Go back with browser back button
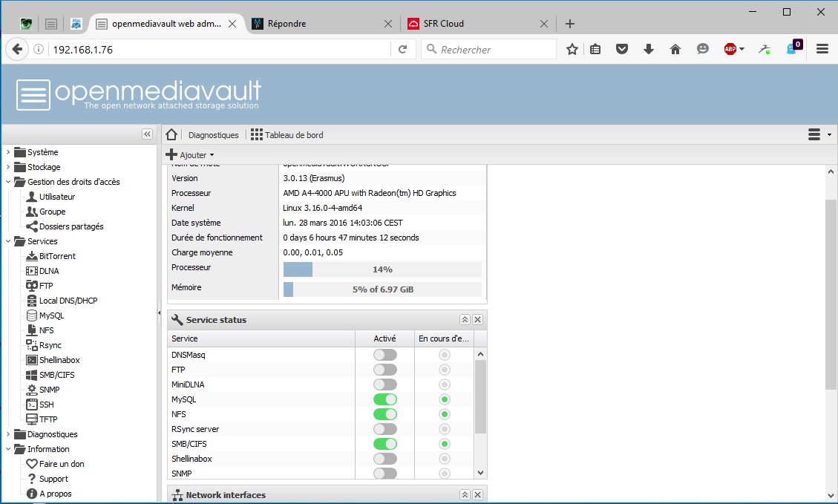Image resolution: width=838 pixels, height=504 pixels. 17,49
